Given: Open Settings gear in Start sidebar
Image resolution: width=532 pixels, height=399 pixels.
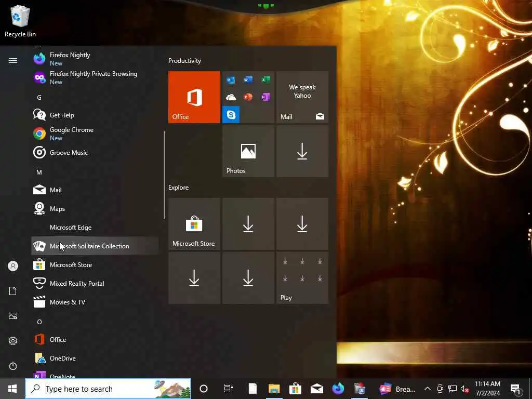Looking at the screenshot, I should tap(13, 341).
